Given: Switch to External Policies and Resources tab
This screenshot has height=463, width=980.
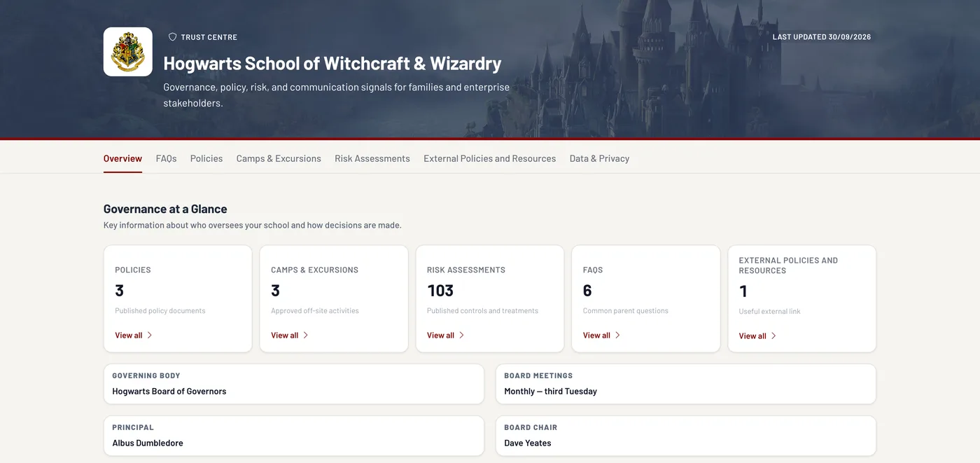Looking at the screenshot, I should click(490, 159).
